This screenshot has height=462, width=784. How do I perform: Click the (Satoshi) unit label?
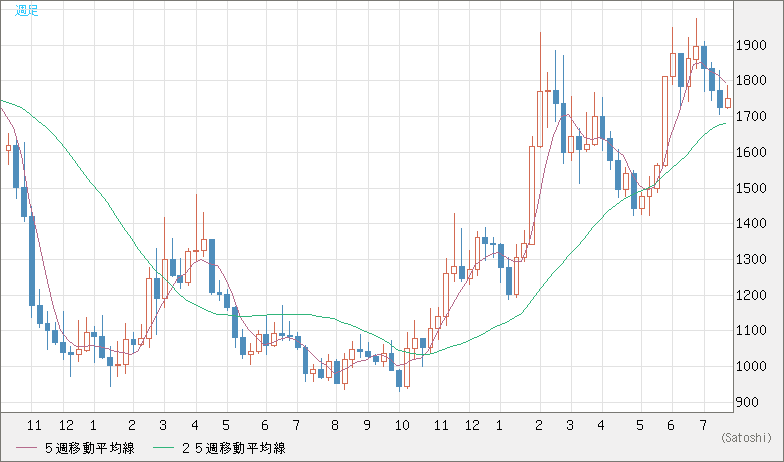coord(746,438)
